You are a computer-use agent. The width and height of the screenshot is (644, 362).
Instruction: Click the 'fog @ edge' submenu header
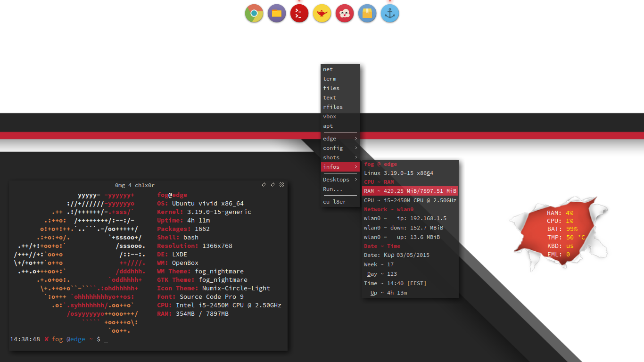pos(410,164)
